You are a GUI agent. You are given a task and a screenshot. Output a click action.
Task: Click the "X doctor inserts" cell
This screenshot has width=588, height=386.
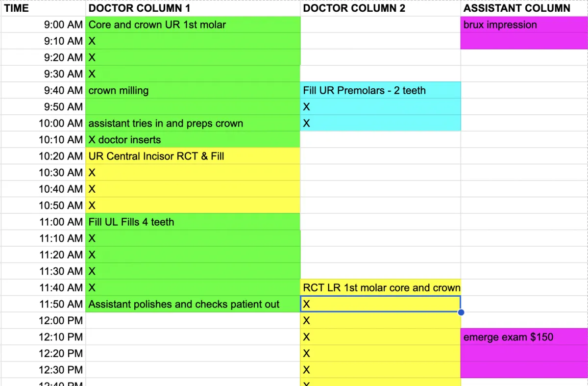pos(193,140)
